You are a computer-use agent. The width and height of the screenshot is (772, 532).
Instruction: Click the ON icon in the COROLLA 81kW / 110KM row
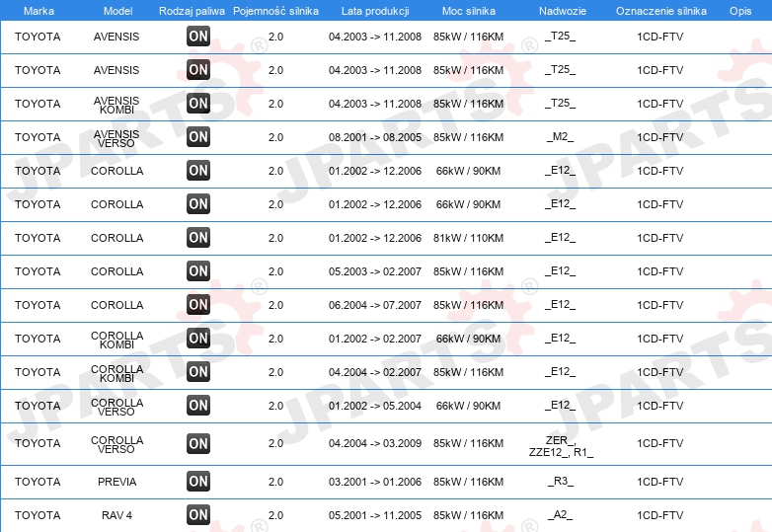click(198, 238)
